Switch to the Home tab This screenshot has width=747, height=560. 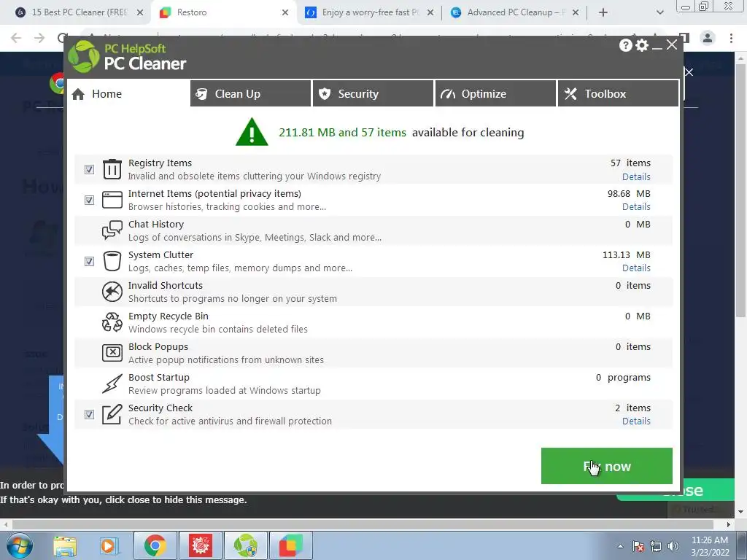(128, 94)
